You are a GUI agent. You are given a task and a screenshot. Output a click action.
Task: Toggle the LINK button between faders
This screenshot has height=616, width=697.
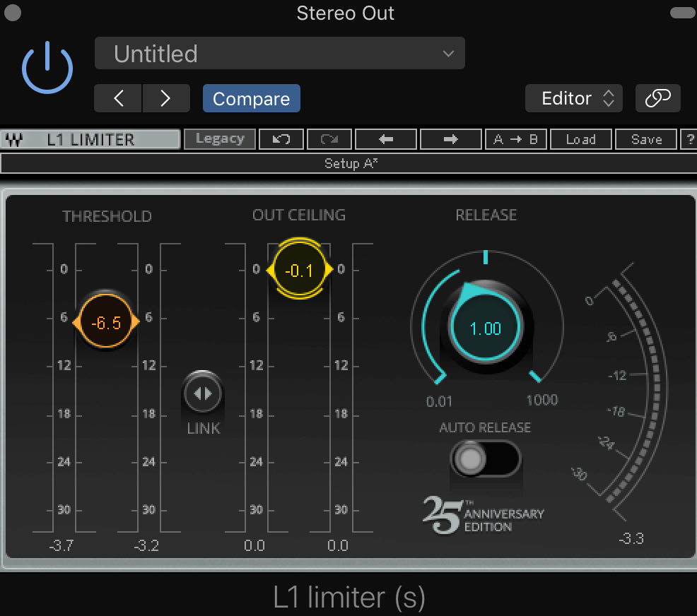203,393
